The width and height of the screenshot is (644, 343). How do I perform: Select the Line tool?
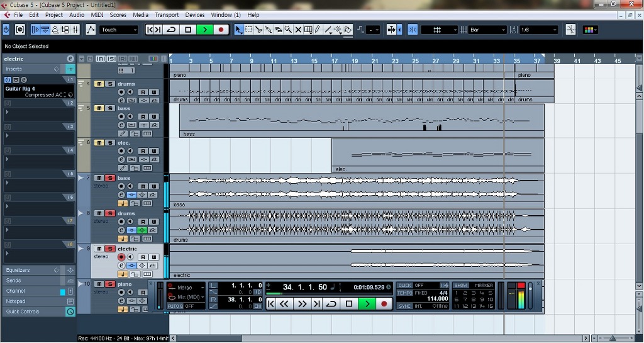(x=328, y=30)
